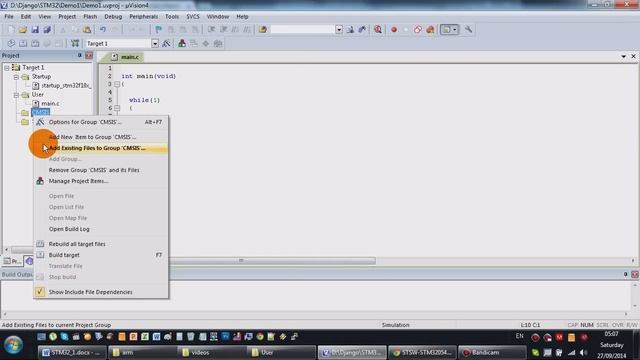Click the Find text icon beside the search box

tap(351, 29)
